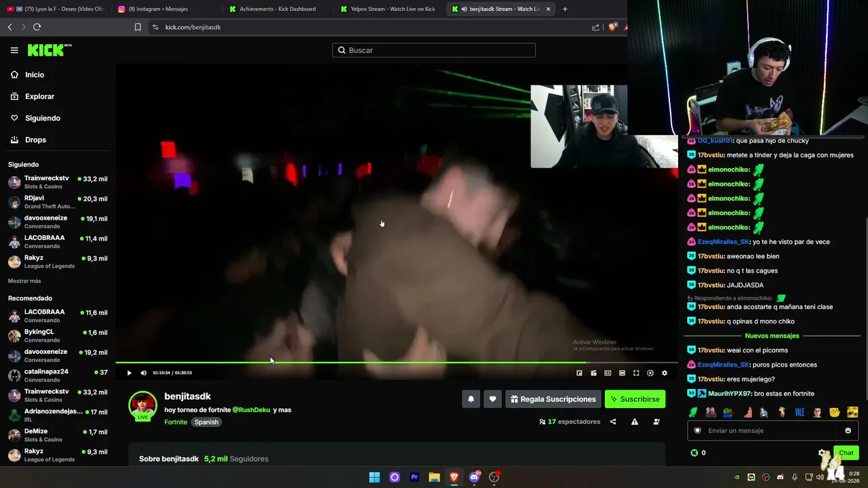
Task: Follow benjitasdk with the heart button
Action: 493,399
